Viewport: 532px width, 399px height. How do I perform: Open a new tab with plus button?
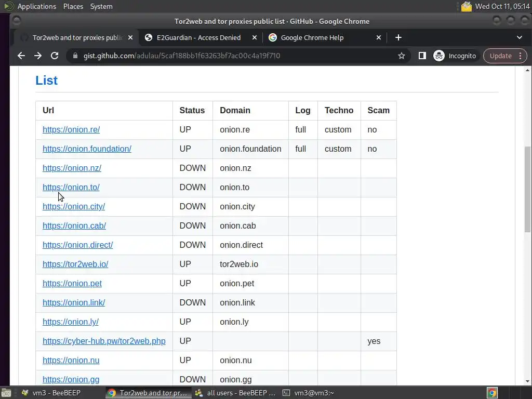[398, 37]
